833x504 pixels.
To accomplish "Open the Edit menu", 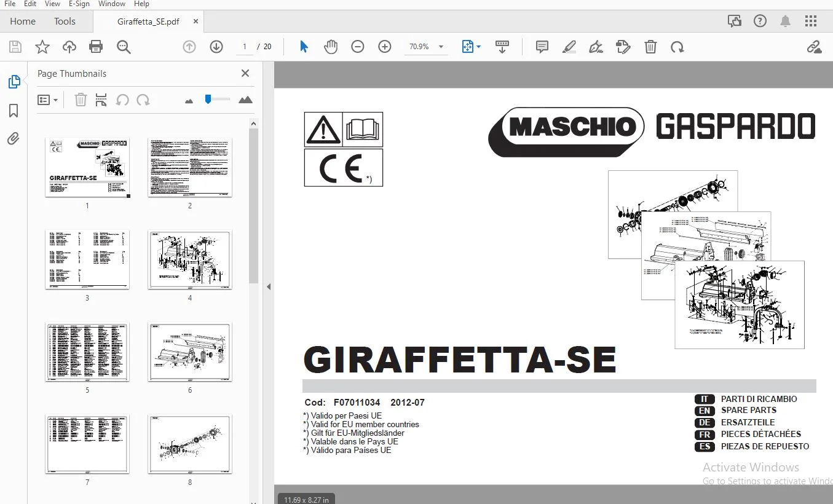I will tap(30, 4).
